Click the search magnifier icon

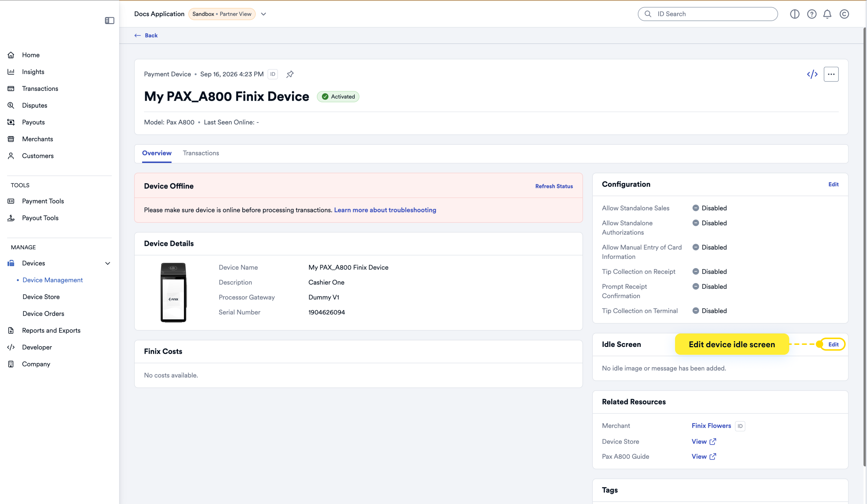click(x=648, y=14)
